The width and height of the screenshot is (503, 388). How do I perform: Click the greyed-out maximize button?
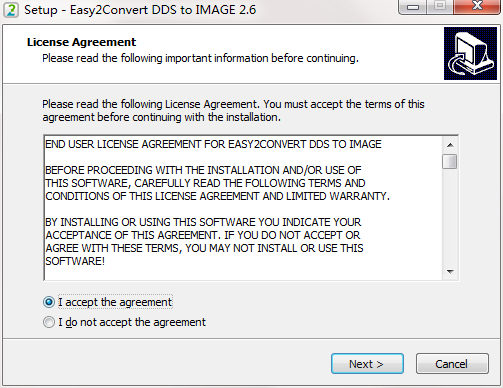[440, 6]
